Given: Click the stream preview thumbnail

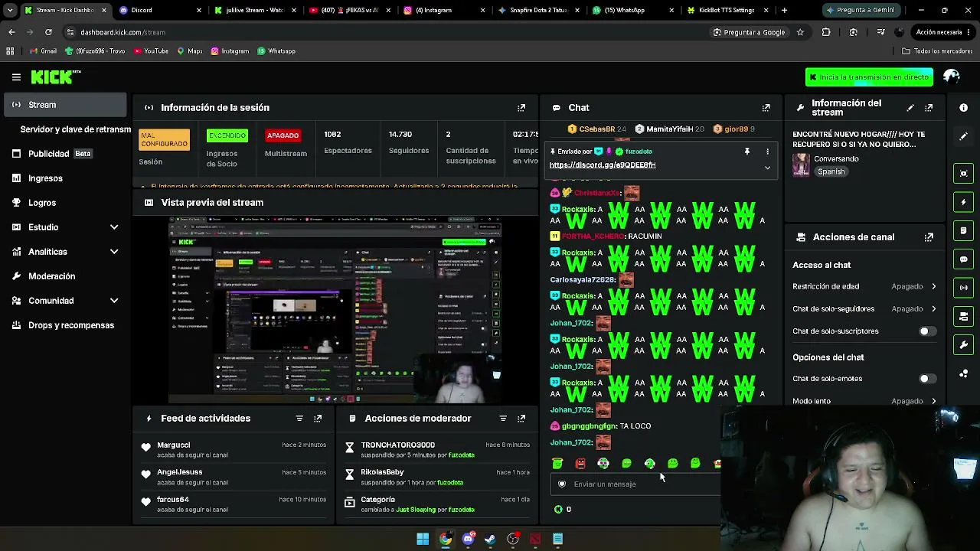Looking at the screenshot, I should 335,309.
